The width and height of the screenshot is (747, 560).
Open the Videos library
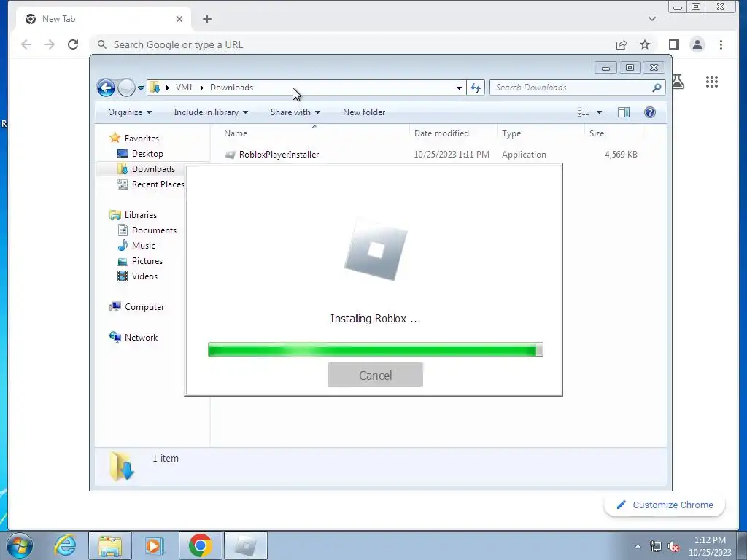[x=144, y=276]
